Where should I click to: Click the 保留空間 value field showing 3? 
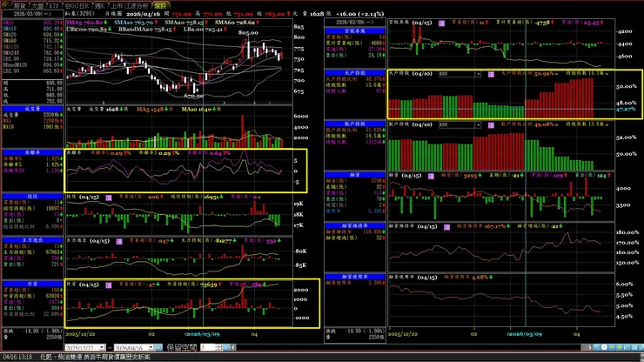coord(207,347)
